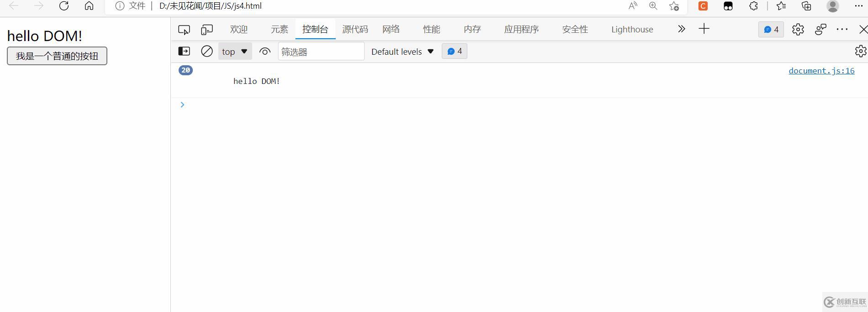Click the black extension icon
Image resolution: width=868 pixels, height=312 pixels.
click(x=728, y=6)
